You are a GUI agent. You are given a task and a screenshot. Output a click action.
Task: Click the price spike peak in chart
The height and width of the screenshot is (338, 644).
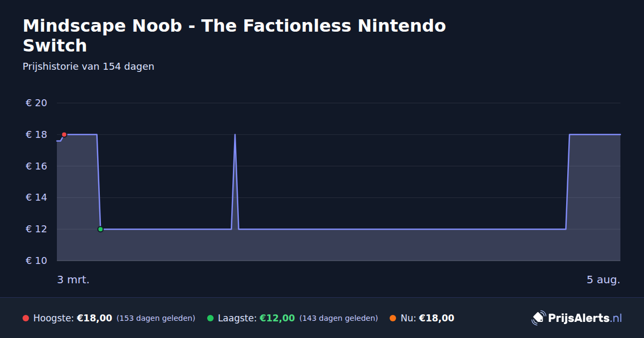235,135
